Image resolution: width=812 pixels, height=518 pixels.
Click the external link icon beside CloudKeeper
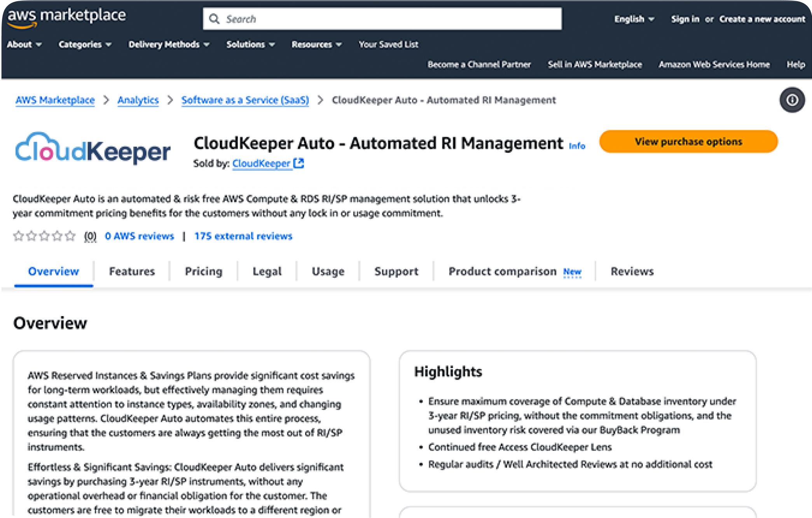(x=299, y=163)
